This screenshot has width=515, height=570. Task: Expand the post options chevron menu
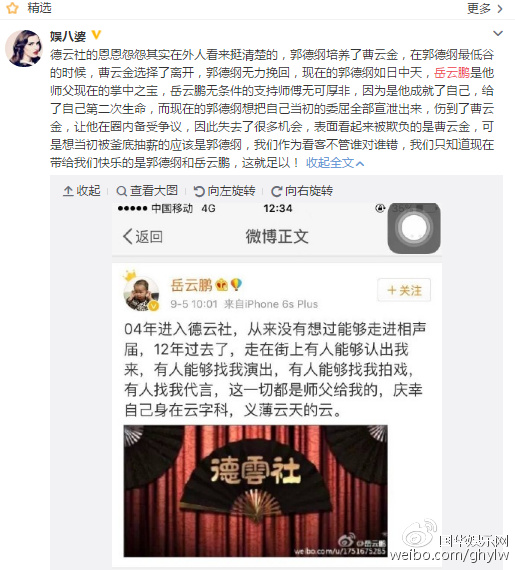[498, 33]
